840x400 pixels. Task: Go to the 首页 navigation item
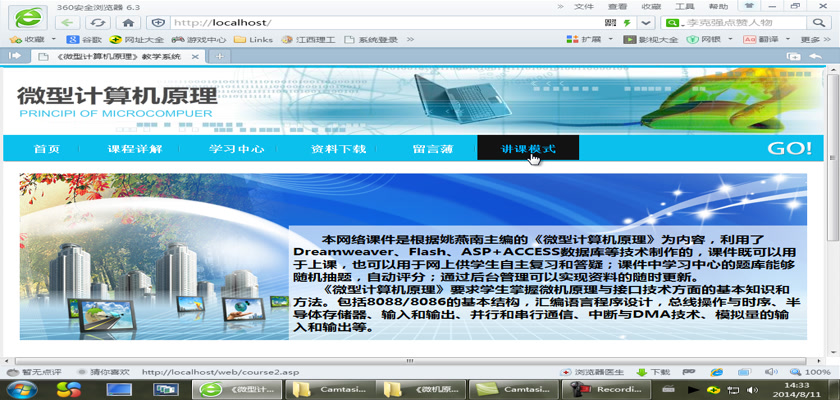coord(47,149)
